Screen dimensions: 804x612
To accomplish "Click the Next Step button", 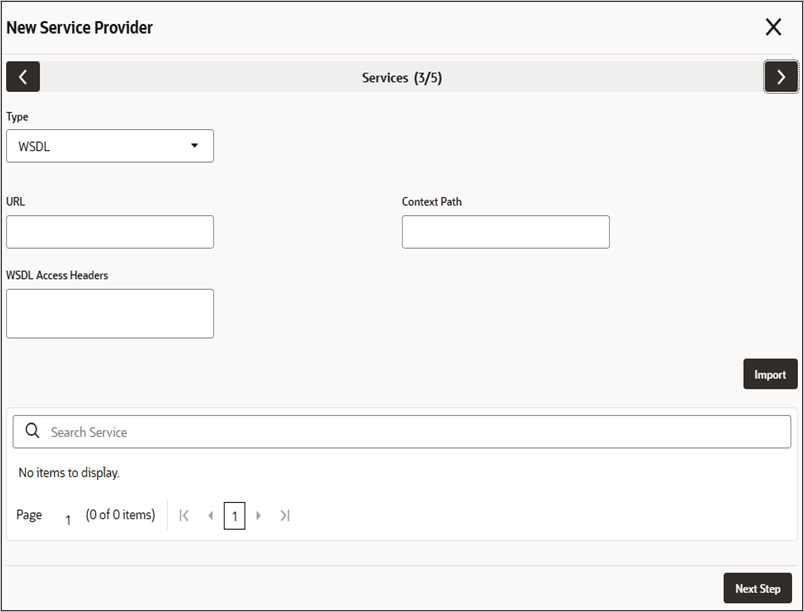I will pos(758,588).
